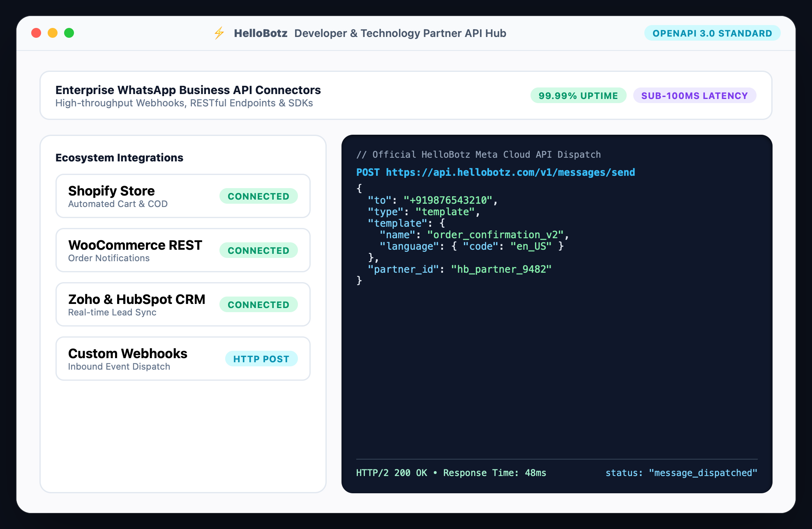Viewport: 812px width, 529px height.
Task: Click the status "message_dispatched" text
Action: [x=681, y=473]
